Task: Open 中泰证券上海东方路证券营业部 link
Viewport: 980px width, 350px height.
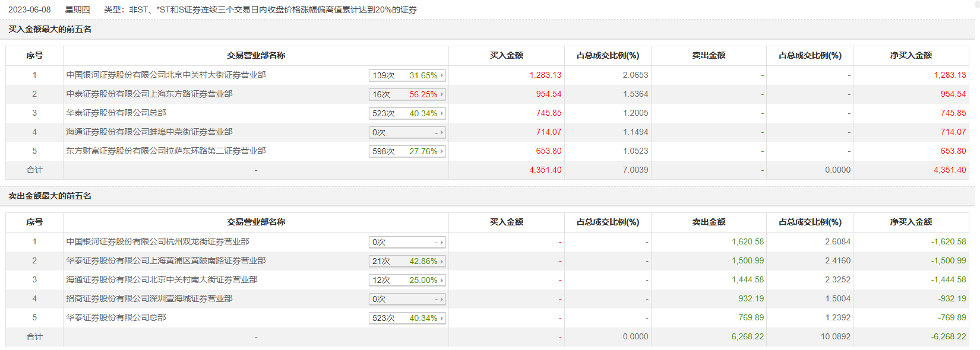Action: click(x=149, y=94)
